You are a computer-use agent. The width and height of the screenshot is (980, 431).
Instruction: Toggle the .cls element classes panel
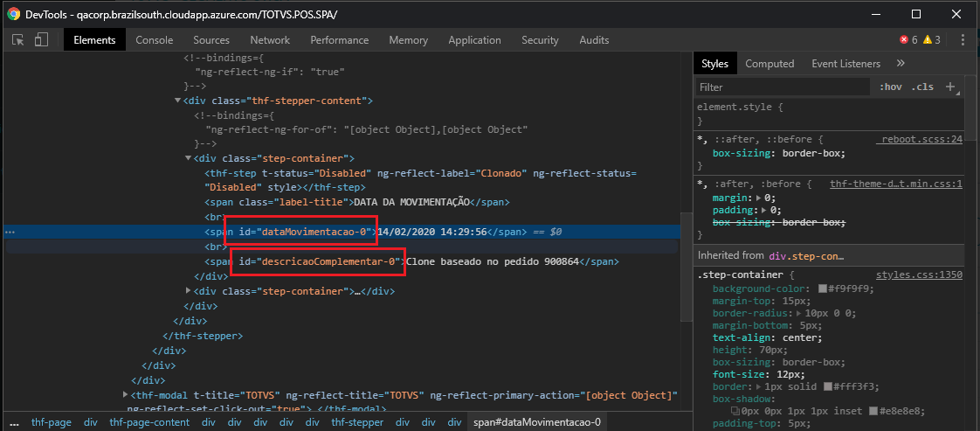[x=922, y=87]
